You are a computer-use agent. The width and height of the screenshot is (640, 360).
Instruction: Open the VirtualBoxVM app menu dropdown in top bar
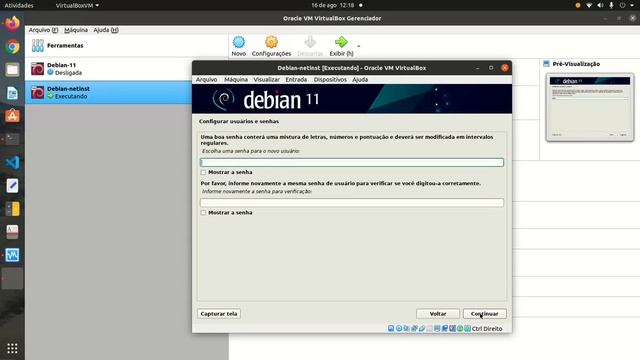pos(77,5)
